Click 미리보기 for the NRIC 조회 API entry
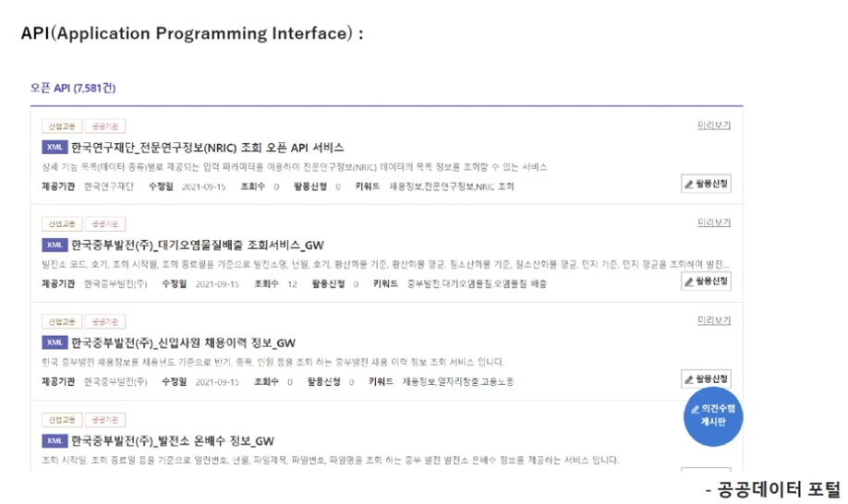Viewport: 848px width, 504px height. (x=714, y=125)
